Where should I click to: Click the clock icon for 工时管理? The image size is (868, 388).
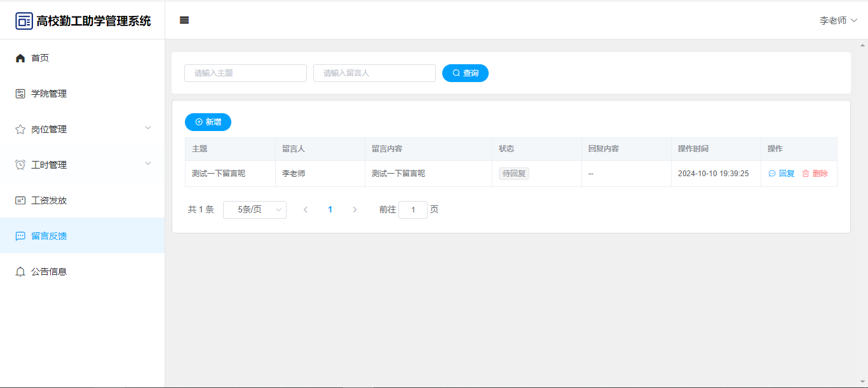click(x=20, y=165)
